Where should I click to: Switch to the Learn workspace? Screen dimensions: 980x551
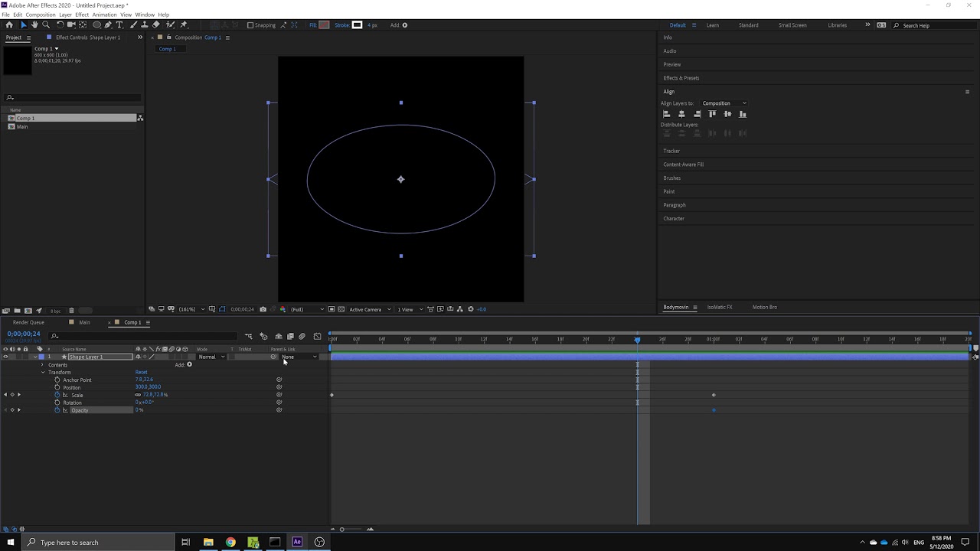(x=712, y=25)
